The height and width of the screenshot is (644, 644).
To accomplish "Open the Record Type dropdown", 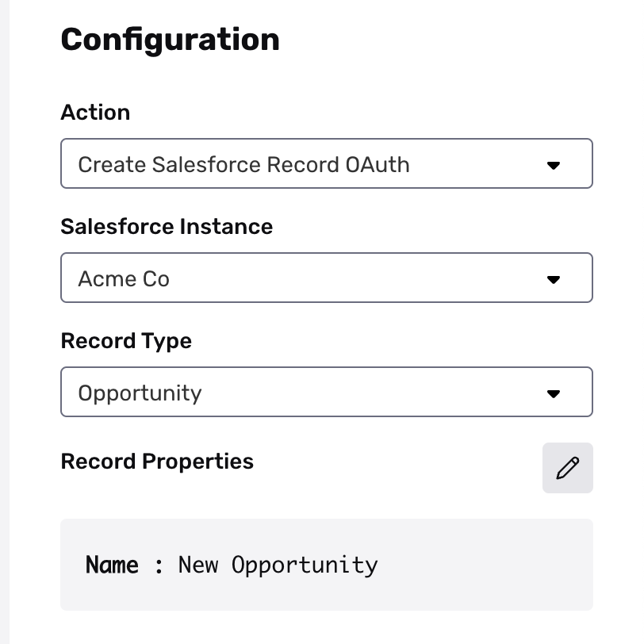I will (326, 393).
